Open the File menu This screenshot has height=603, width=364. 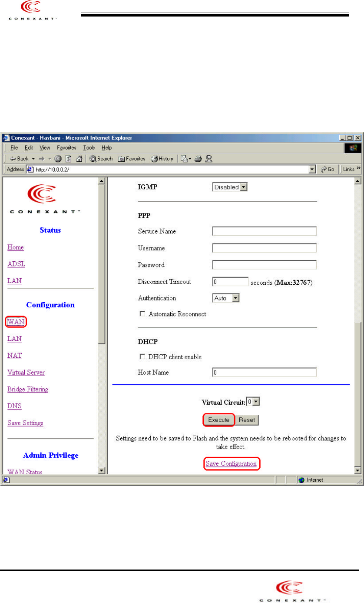tap(15, 148)
